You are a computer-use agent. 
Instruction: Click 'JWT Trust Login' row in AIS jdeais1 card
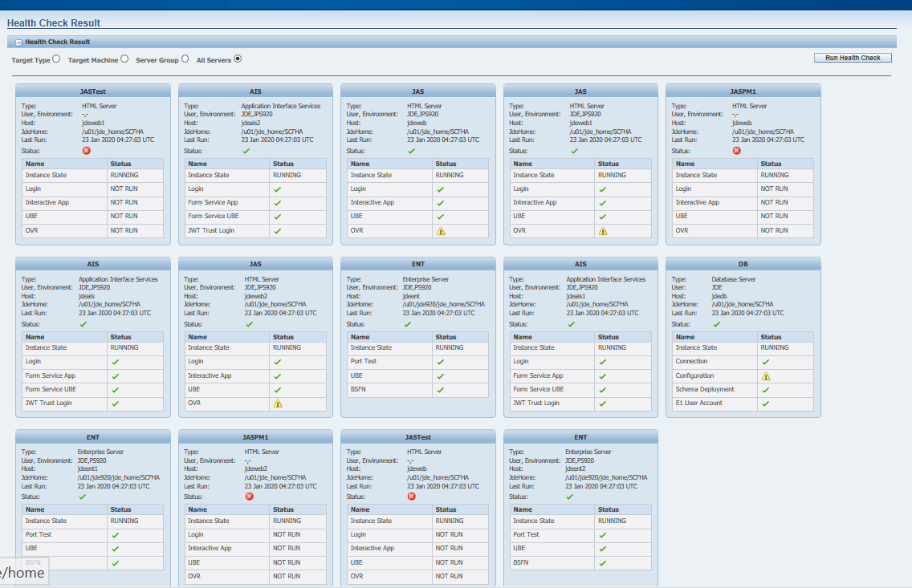pyautogui.click(x=536, y=403)
